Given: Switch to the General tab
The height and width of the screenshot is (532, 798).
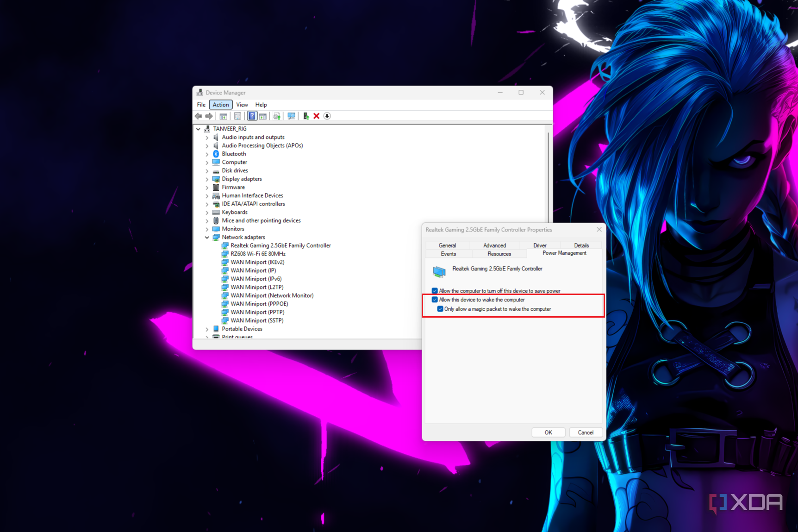Looking at the screenshot, I should click(447, 245).
